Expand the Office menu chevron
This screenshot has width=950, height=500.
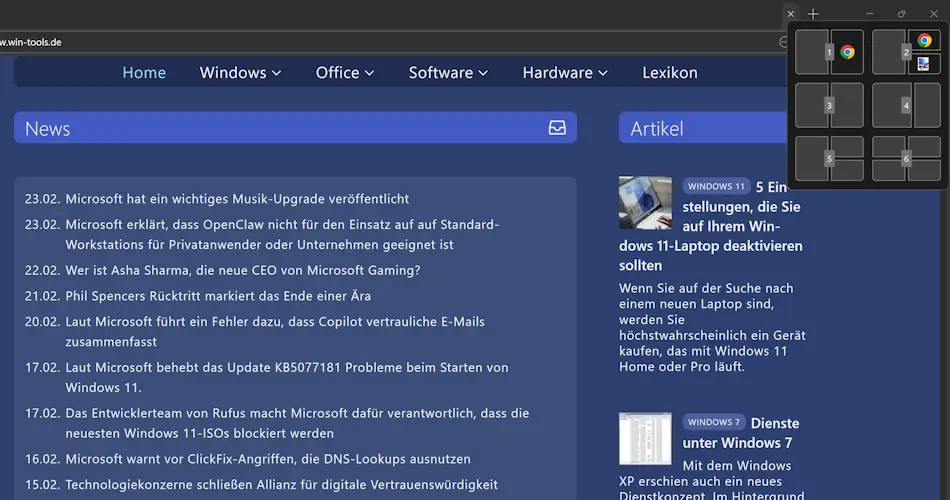pyautogui.click(x=370, y=73)
